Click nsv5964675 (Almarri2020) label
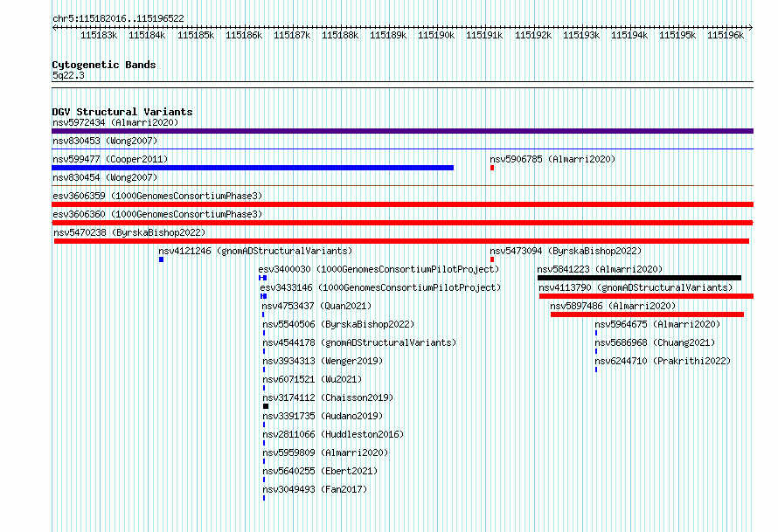This screenshot has width=778, height=532. coord(657,324)
